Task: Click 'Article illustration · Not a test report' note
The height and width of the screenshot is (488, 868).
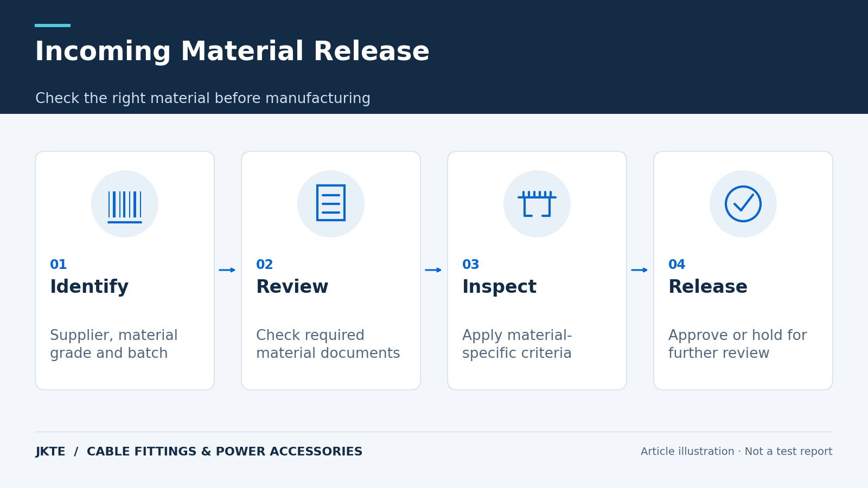Action: [737, 452]
